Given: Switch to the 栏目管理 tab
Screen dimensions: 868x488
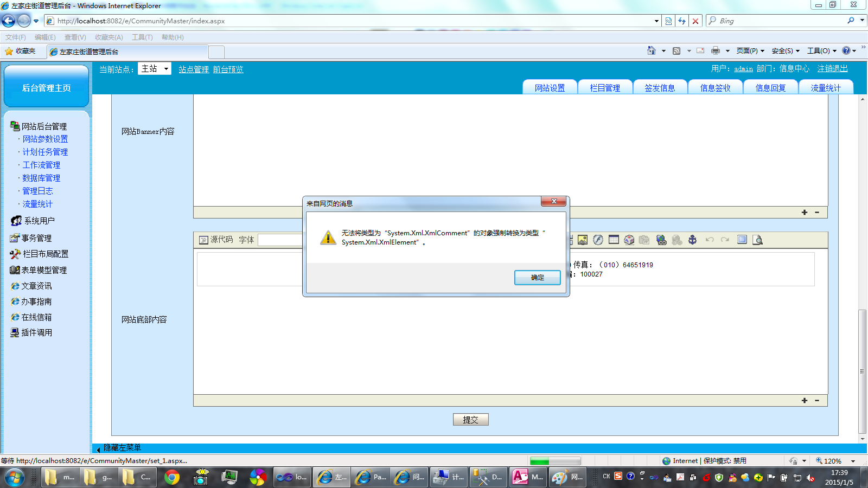Looking at the screenshot, I should click(605, 87).
